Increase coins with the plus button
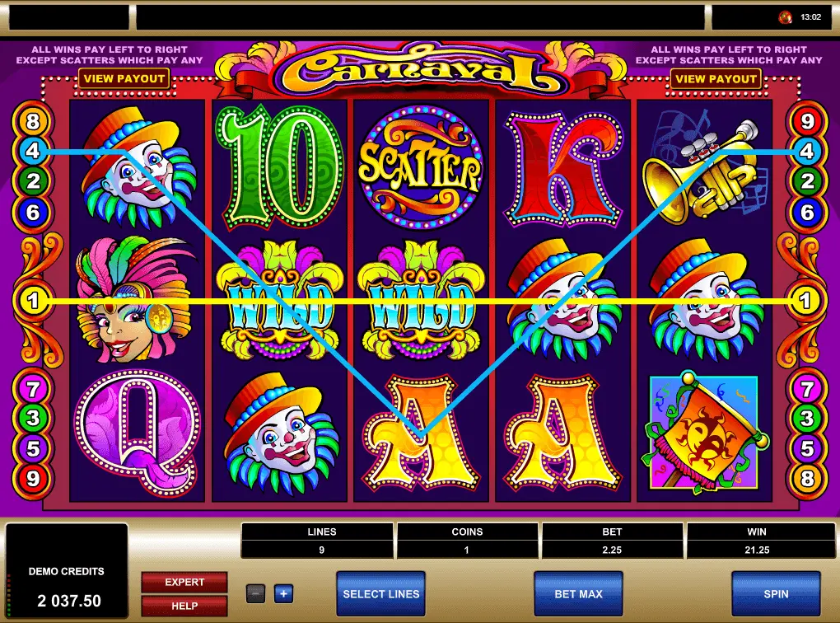Image resolution: width=840 pixels, height=623 pixels. 283,593
